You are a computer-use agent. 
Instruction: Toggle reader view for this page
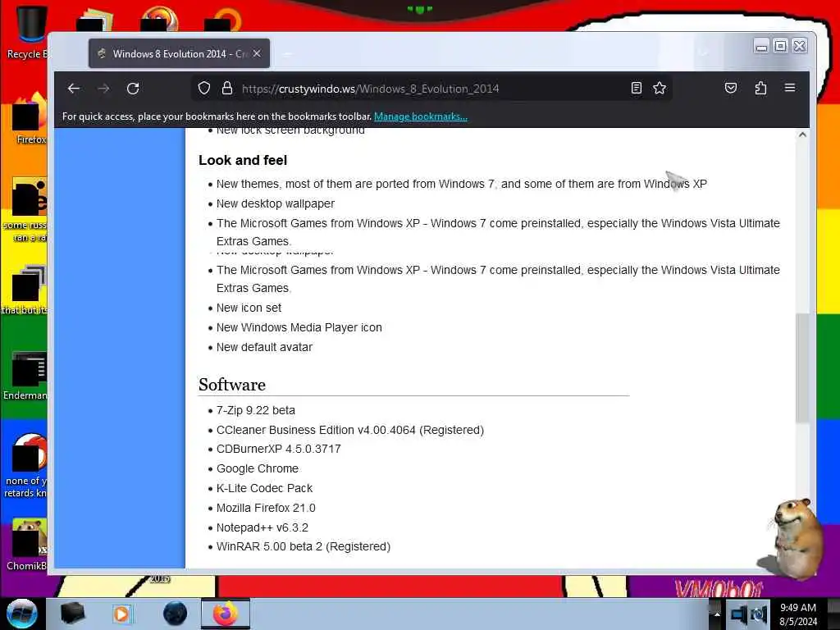click(637, 88)
